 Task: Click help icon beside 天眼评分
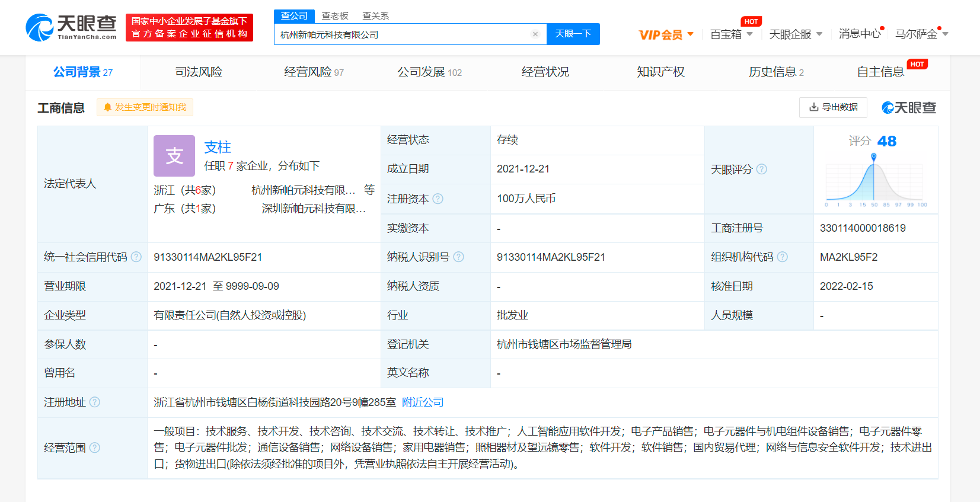pos(762,170)
